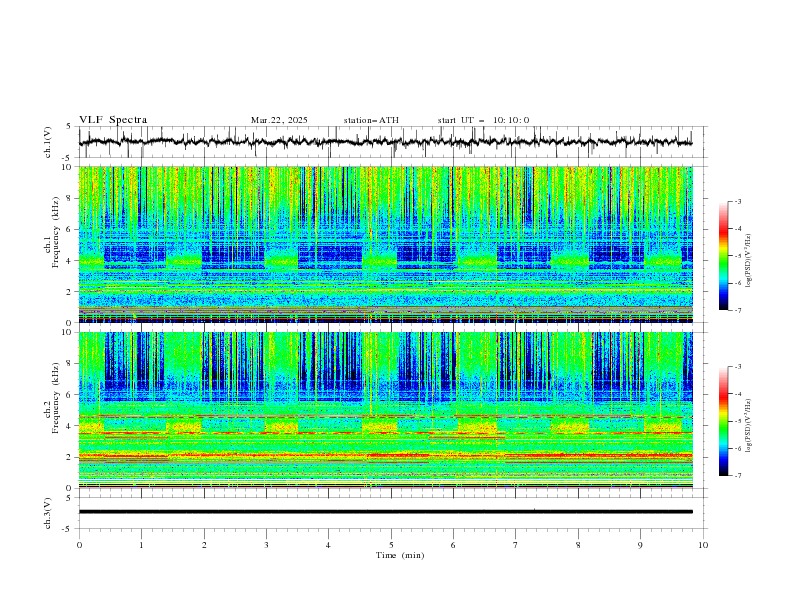Click the 'VLF Spectra' title text
This screenshot has width=792, height=612.
pyautogui.click(x=113, y=120)
